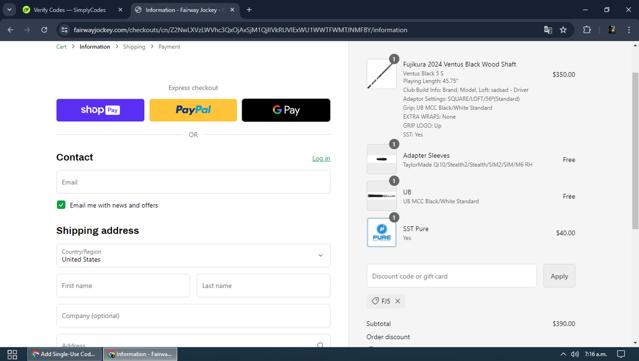
Task: Focus the Discount code or gift card field
Action: click(452, 276)
